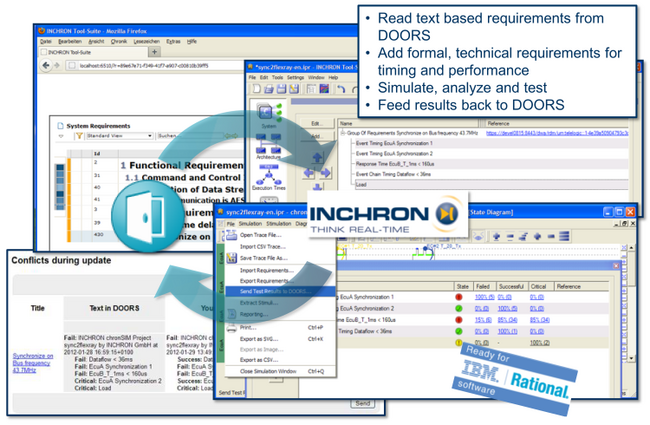Click the Text in DOORS column header
The height and width of the screenshot is (425, 650).
pos(114,308)
